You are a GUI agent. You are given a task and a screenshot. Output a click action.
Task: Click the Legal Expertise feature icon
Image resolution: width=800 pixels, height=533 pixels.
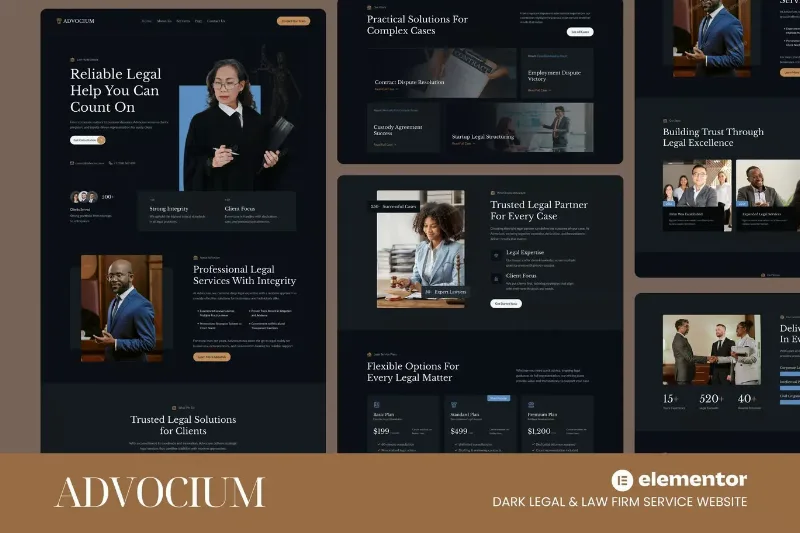click(495, 255)
